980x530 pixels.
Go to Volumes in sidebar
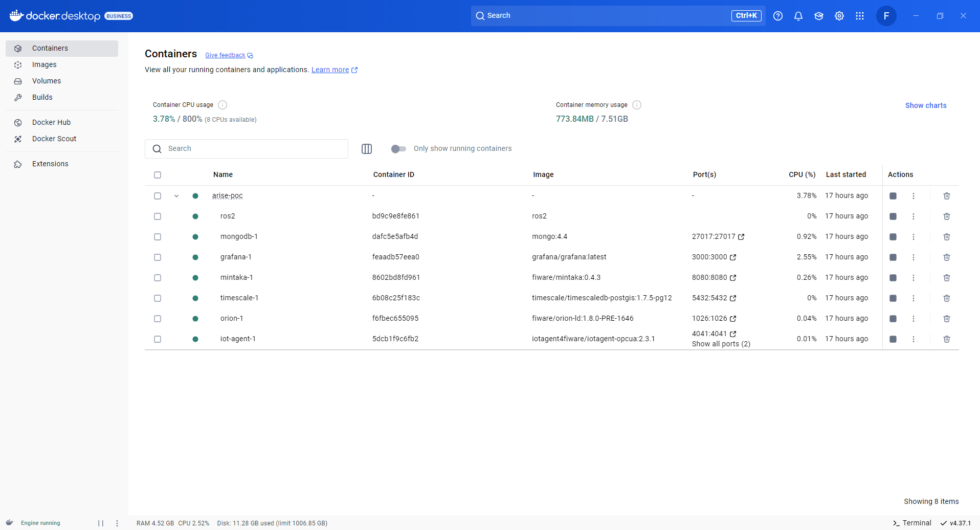[x=62, y=81]
